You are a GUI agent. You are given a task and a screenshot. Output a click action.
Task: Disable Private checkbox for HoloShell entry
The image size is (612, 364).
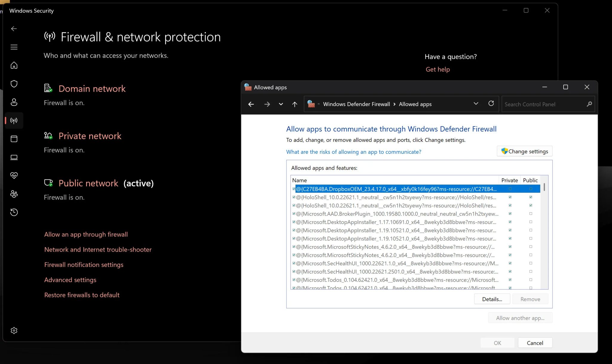pyautogui.click(x=510, y=197)
